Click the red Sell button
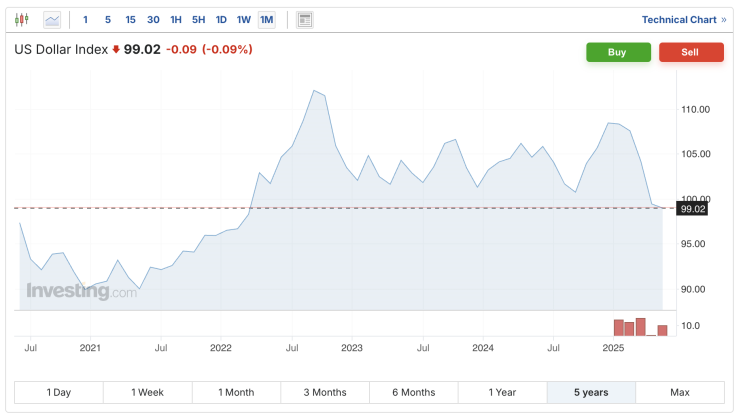The height and width of the screenshot is (418, 743). tap(691, 52)
